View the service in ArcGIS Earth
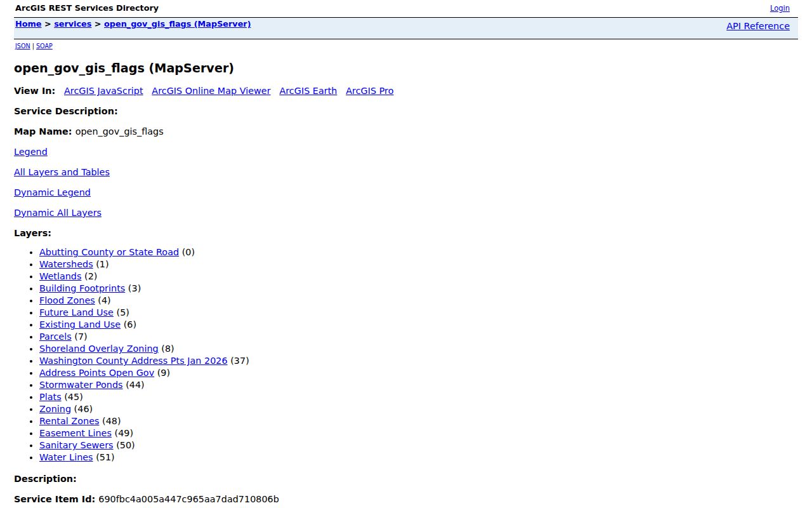 click(308, 91)
